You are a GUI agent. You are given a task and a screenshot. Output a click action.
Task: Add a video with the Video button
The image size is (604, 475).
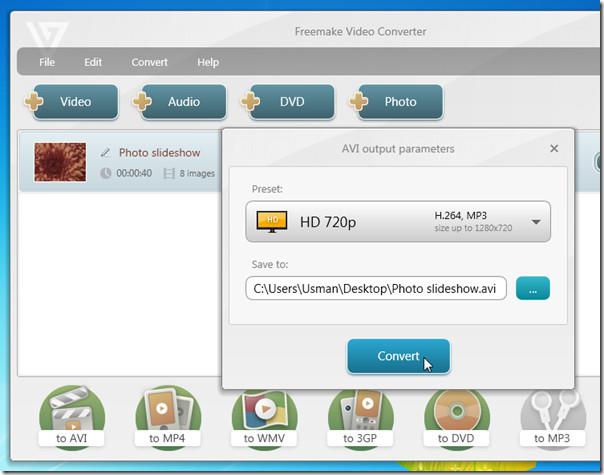[x=72, y=102]
